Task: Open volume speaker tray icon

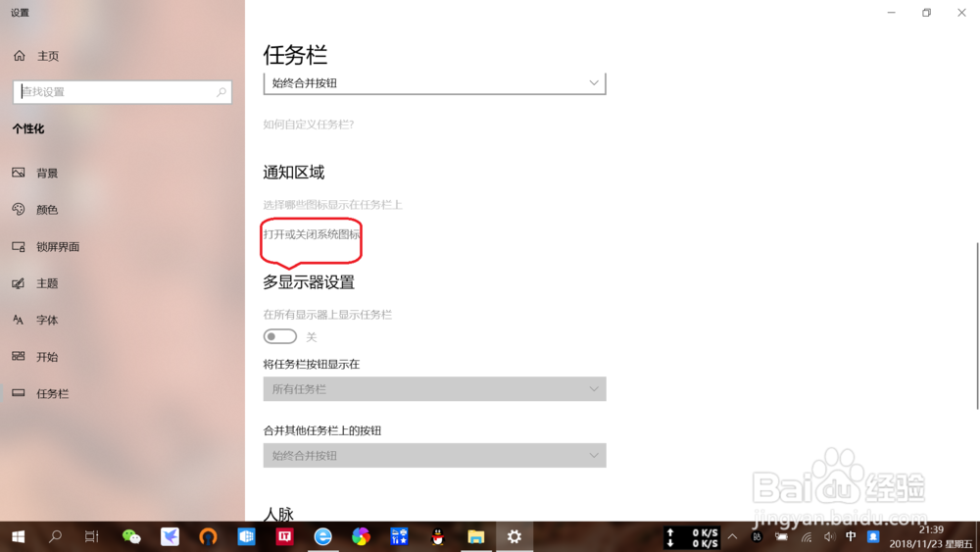Action: pyautogui.click(x=829, y=536)
